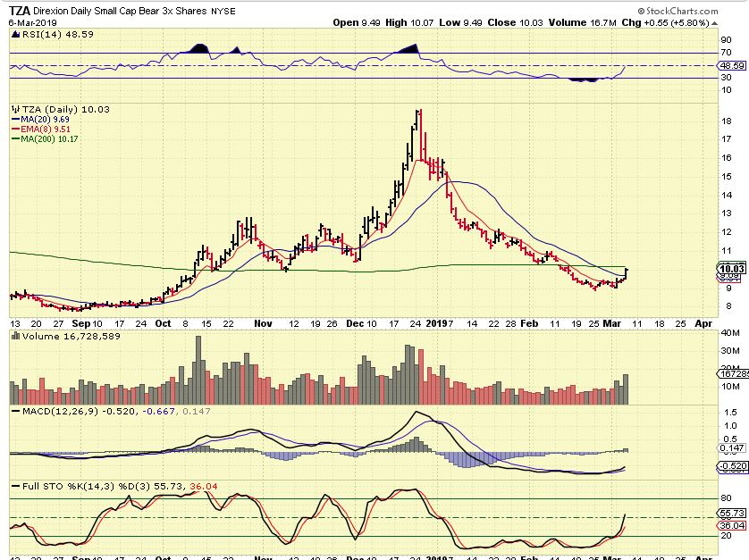Screen dimensions: 749x560
Task: Click the 6-Mar-2019 date text
Action: 32,22
